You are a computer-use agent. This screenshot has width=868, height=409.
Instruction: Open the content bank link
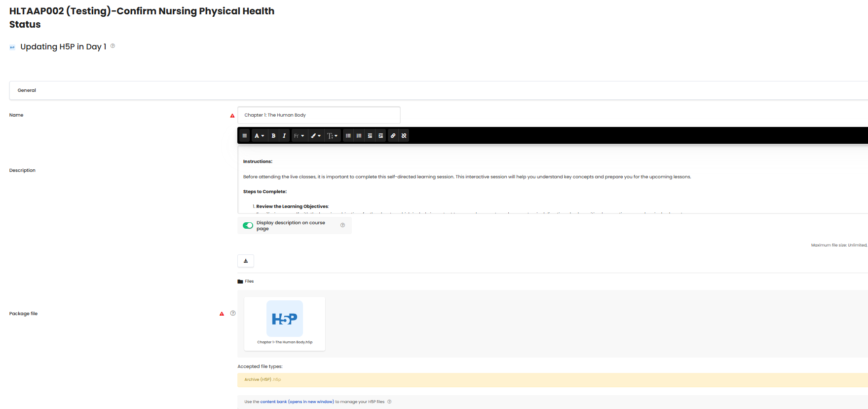[x=297, y=402]
